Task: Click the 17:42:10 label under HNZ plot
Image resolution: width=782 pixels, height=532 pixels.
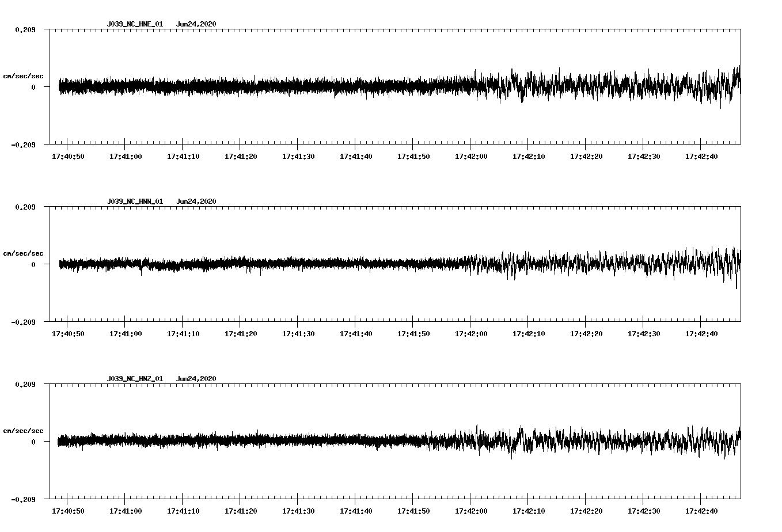Action: 529,511
